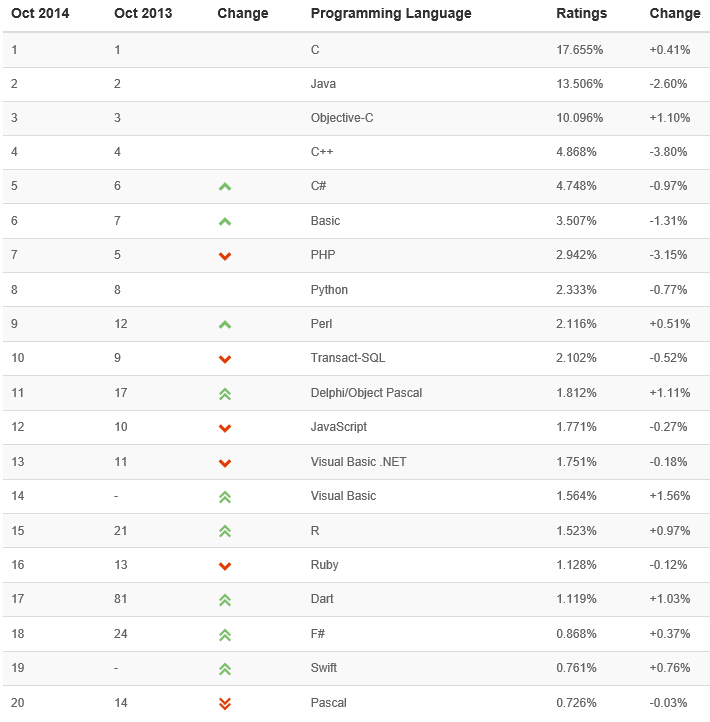Click the Ratings column header
Image resolution: width=710 pixels, height=722 pixels.
pyautogui.click(x=581, y=14)
